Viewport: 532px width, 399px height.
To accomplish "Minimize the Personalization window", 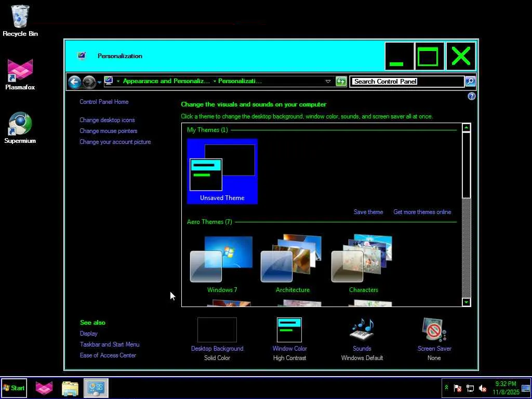I will click(x=399, y=56).
